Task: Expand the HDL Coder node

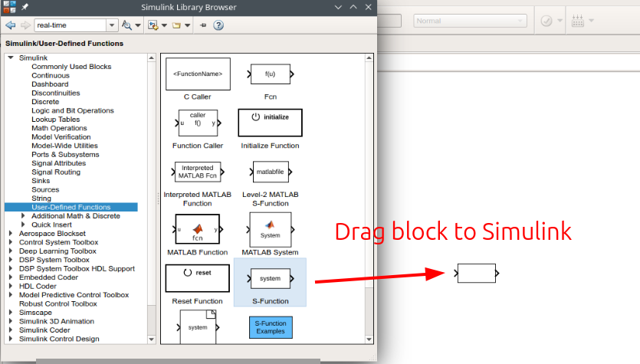Action: pos(11,286)
